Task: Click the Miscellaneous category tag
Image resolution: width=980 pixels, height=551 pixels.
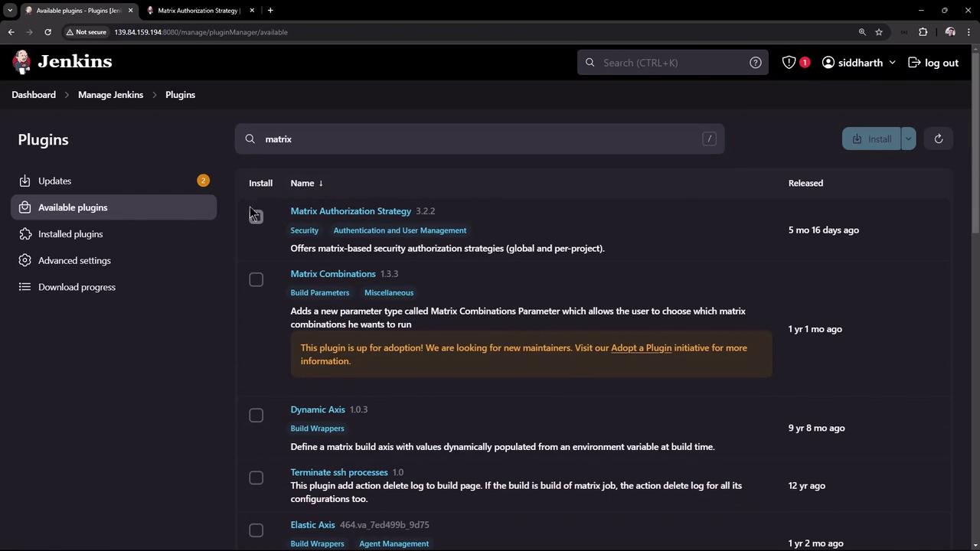Action: coord(389,293)
